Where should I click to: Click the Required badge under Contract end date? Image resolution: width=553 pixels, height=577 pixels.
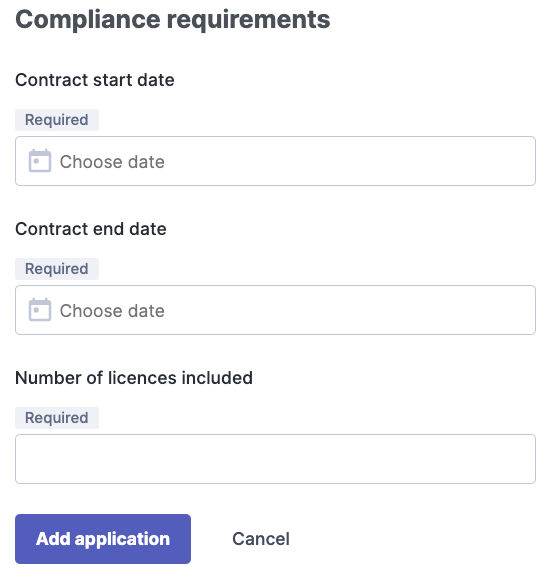point(57,269)
